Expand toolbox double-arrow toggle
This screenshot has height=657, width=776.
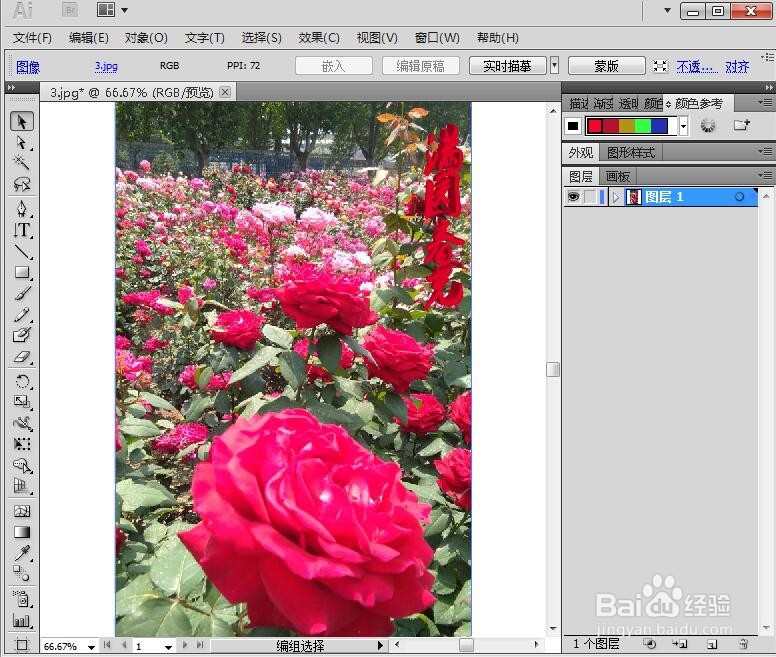[11, 88]
